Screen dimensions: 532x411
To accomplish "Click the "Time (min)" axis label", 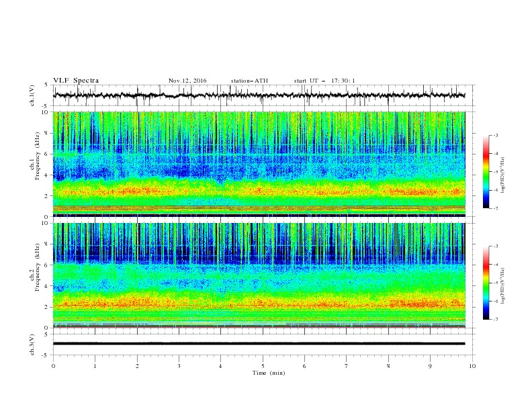I will 269,373.
